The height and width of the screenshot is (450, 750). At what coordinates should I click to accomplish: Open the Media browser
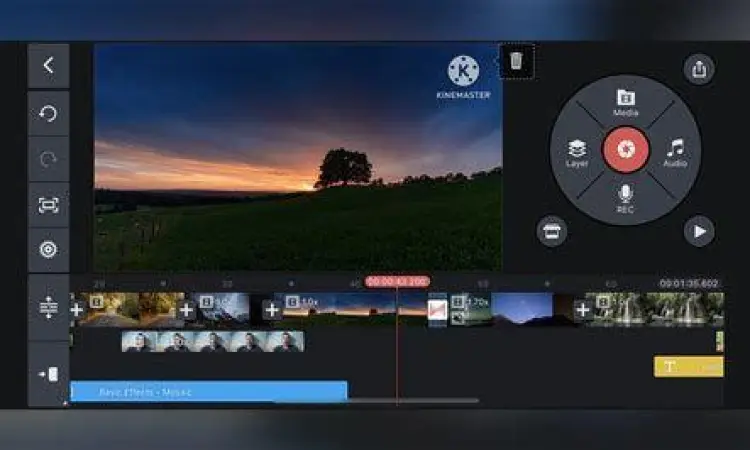[x=626, y=102]
